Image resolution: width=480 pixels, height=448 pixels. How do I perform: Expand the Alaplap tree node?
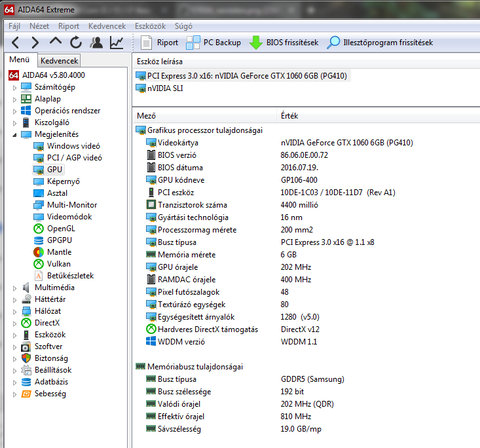pos(14,100)
